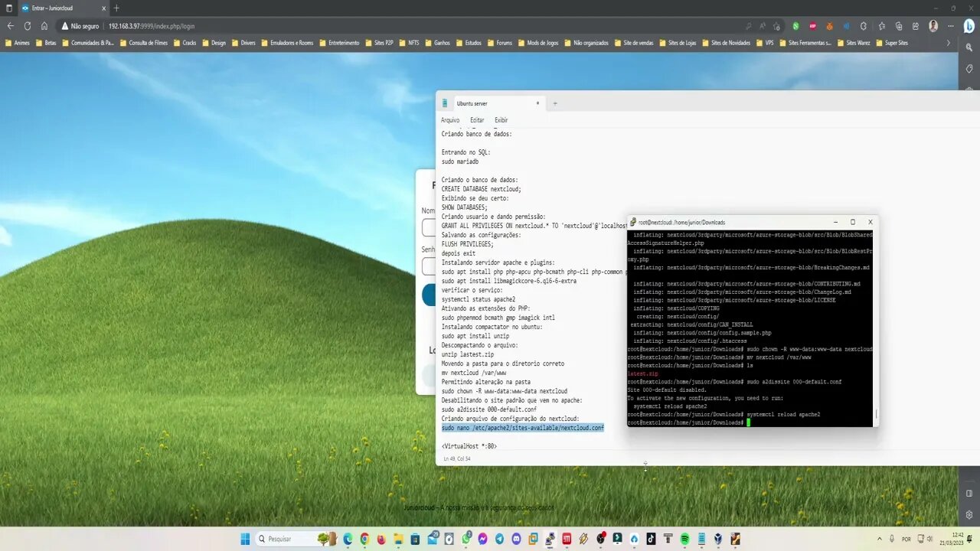Viewport: 980px width, 551px height.
Task: Click the 'Ln 49, Col 54' status bar entry
Action: [457, 458]
